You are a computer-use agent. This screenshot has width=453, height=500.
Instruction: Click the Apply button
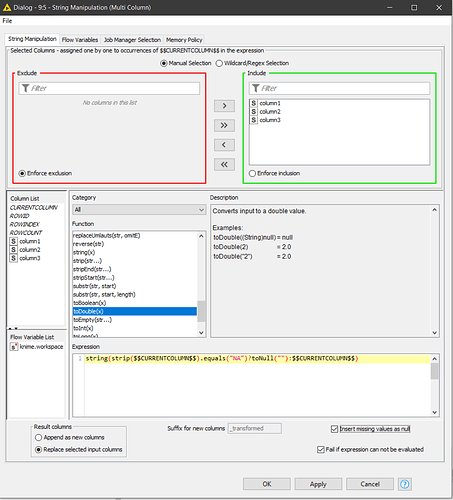click(x=318, y=484)
